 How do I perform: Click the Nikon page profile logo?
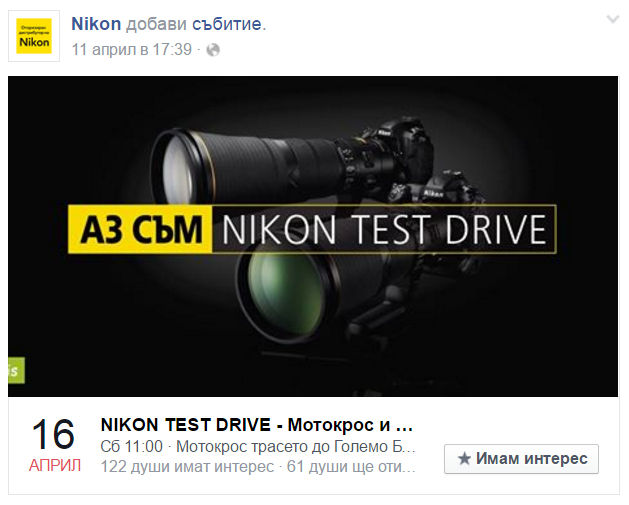(x=34, y=36)
